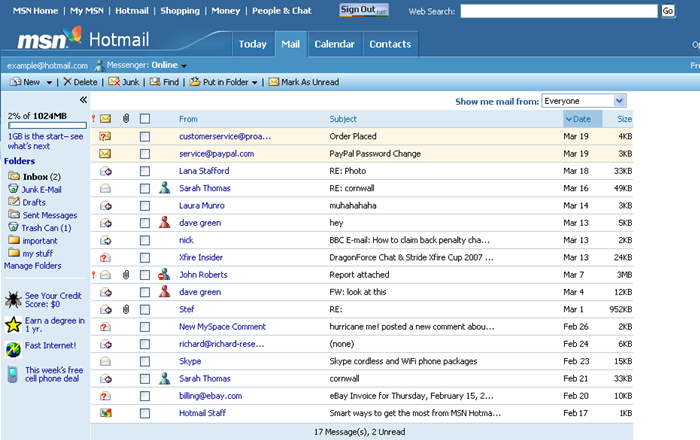The width and height of the screenshot is (700, 440).
Task: Click the Junk mail toolbar icon
Action: (x=114, y=82)
